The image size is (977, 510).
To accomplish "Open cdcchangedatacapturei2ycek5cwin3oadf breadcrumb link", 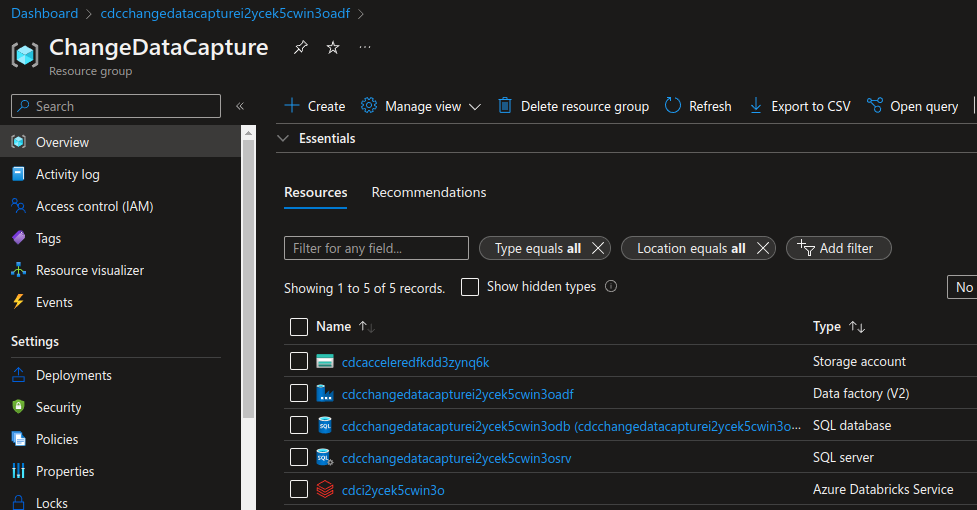I will [225, 13].
